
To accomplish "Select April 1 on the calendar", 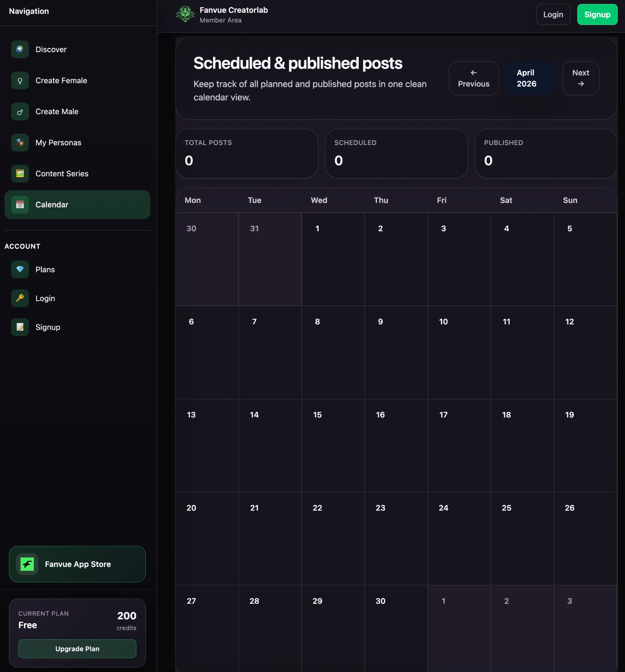I will coord(333,259).
